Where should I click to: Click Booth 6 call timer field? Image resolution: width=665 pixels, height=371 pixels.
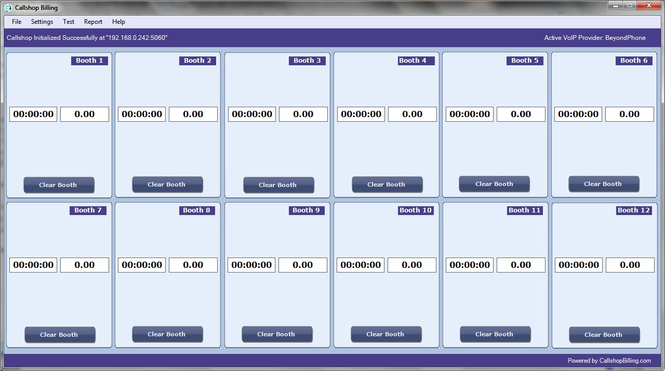pyautogui.click(x=578, y=114)
